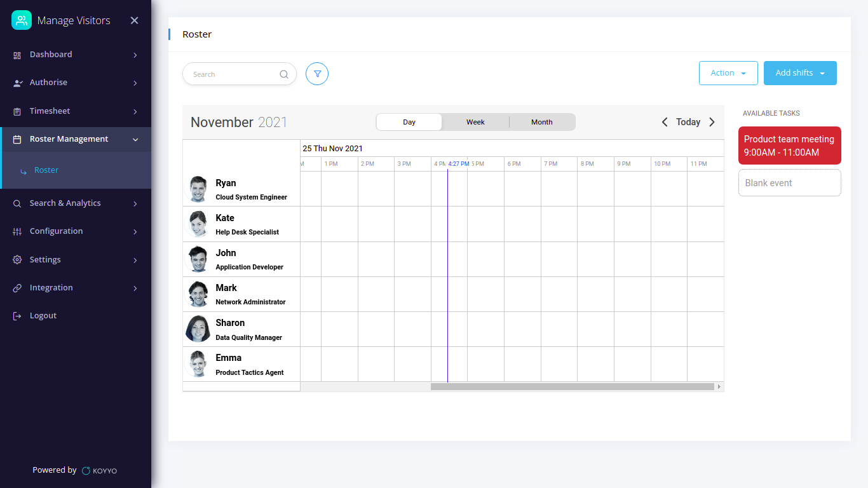
Task: Click the 25 Thu Nov 2021 date header
Action: [332, 149]
